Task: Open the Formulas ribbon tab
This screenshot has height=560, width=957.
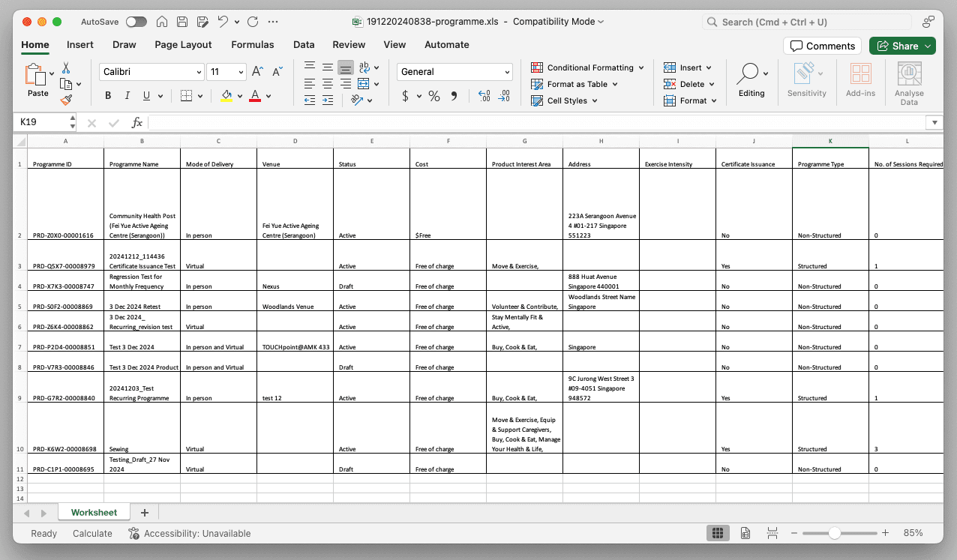Action: [253, 45]
